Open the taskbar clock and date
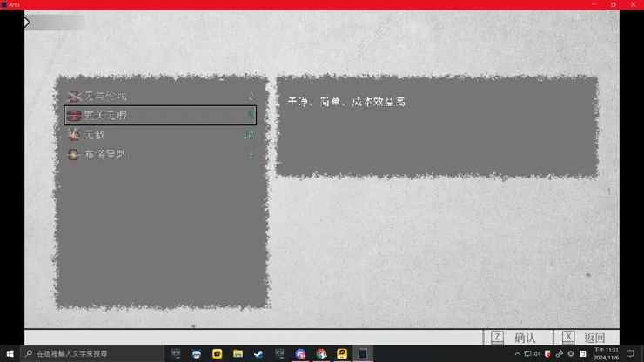Image resolution: width=644 pixels, height=362 pixels. pyautogui.click(x=606, y=354)
